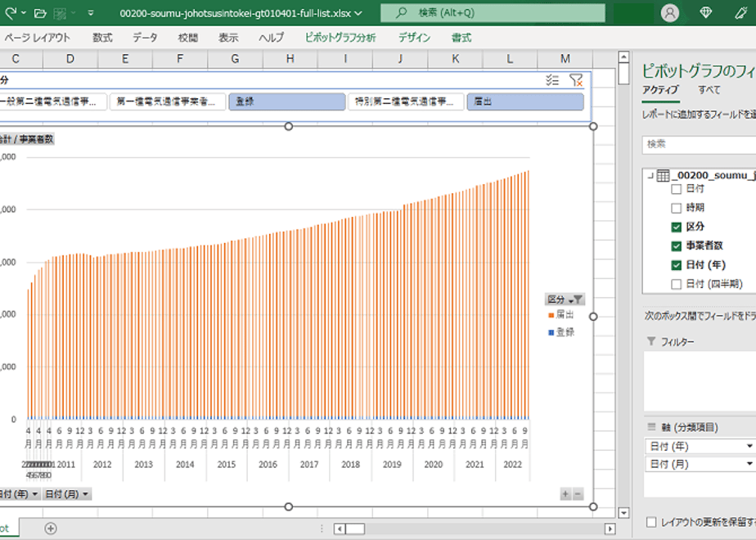Click the 軸 (分類項目) area icon
756x540 pixels.
(x=651, y=427)
